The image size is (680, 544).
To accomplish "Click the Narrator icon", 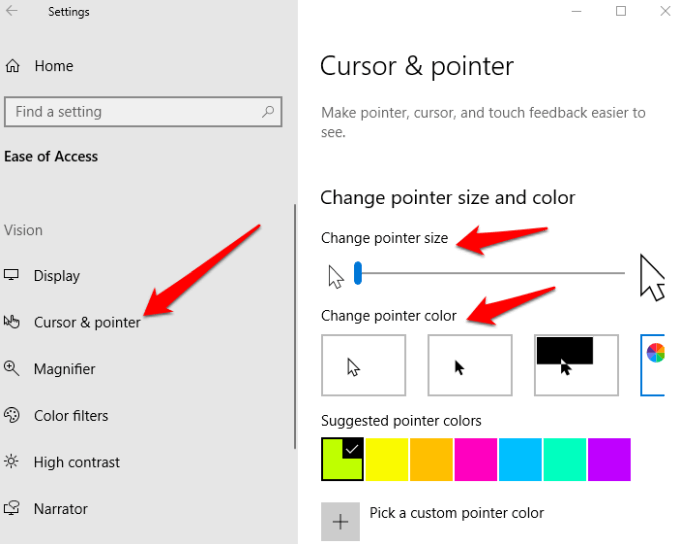I will tap(12, 508).
